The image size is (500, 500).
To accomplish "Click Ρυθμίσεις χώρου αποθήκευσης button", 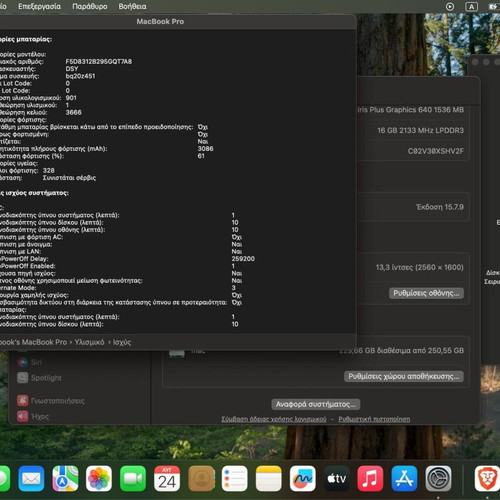I will [404, 376].
